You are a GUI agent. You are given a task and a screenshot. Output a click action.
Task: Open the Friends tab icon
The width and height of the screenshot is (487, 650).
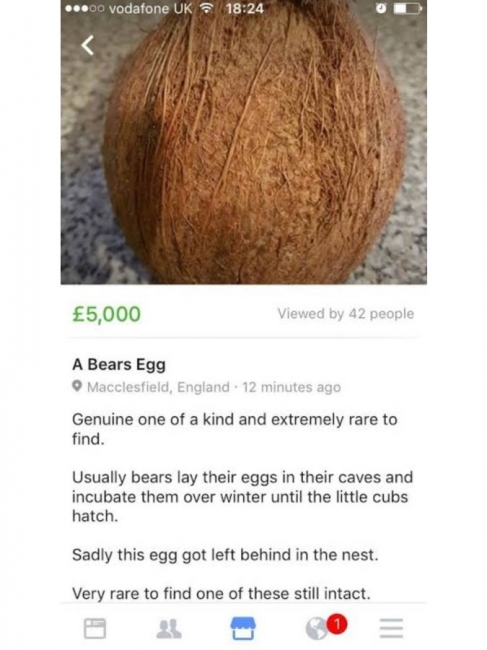(x=169, y=628)
